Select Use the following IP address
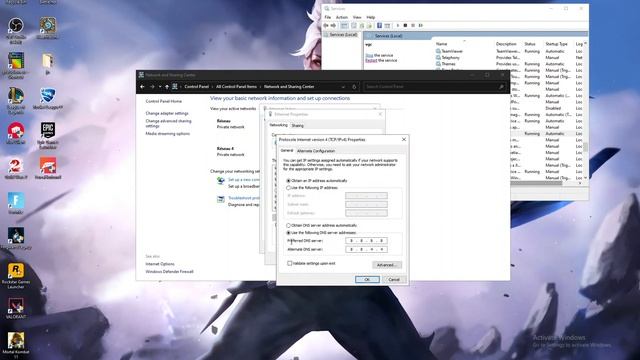640x360 pixels. click(288, 188)
